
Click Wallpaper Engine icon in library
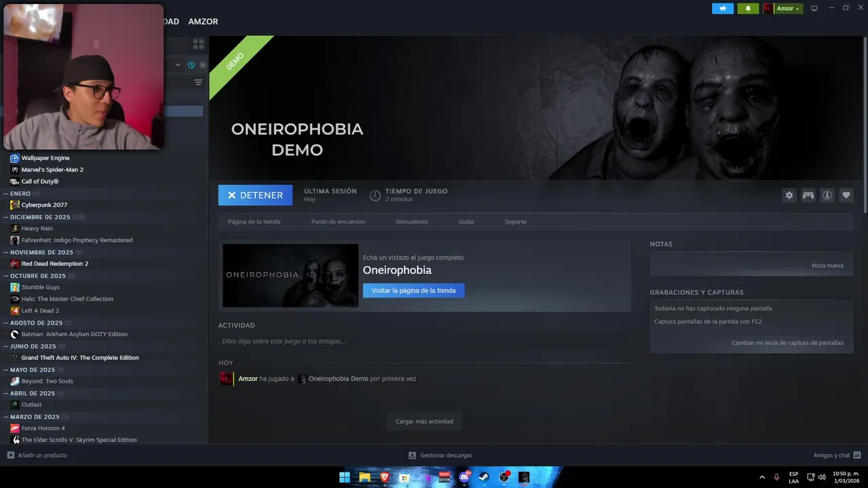[x=15, y=158]
